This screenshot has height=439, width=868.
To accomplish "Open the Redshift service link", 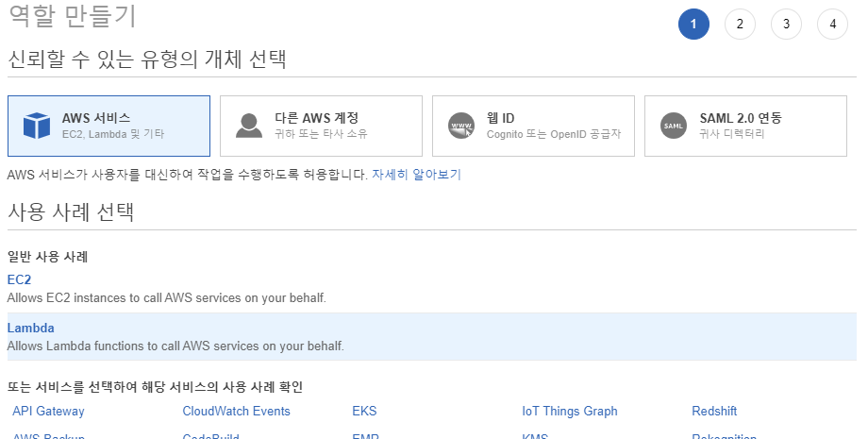I will tap(714, 411).
